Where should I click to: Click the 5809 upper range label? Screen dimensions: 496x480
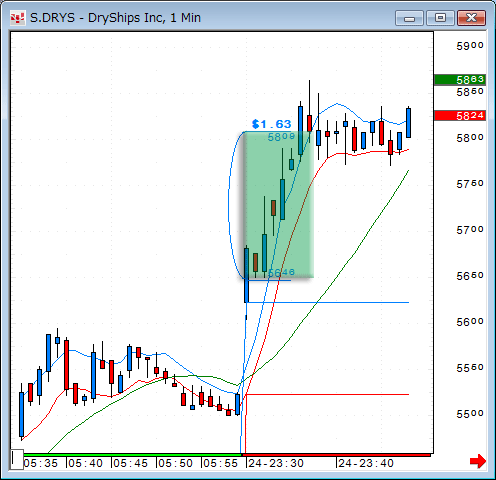point(281,137)
